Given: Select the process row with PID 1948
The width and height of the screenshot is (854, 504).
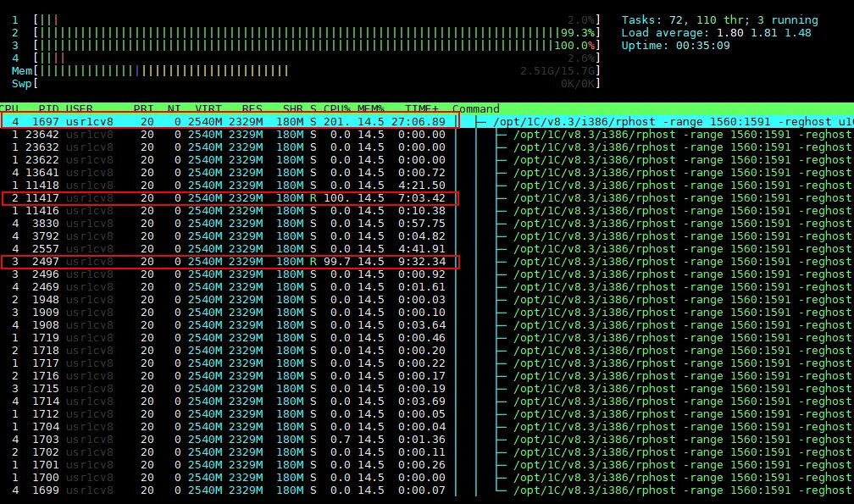Looking at the screenshot, I should (x=427, y=299).
